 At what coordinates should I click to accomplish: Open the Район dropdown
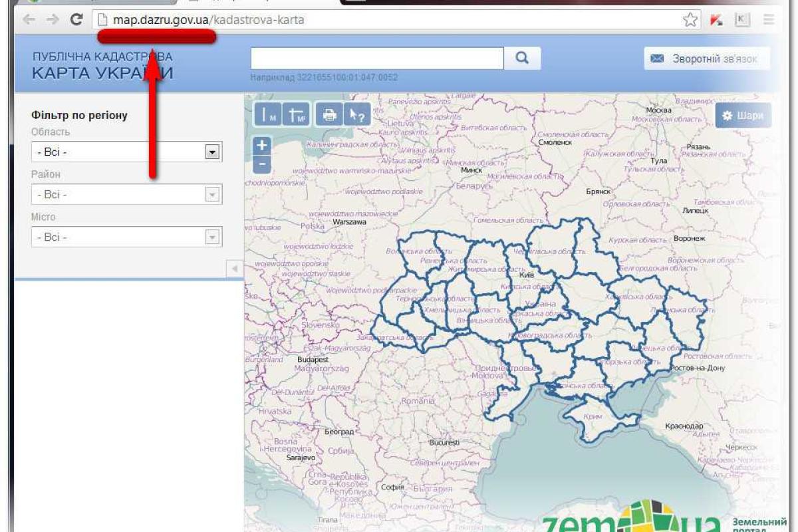tap(126, 195)
